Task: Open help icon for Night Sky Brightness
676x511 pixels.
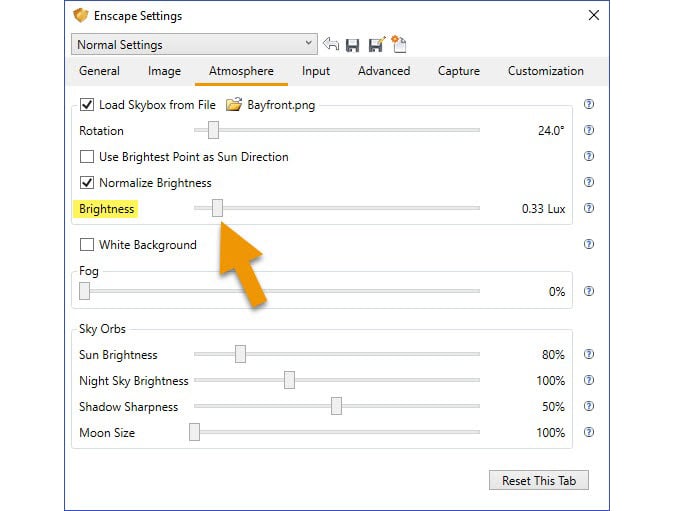Action: (588, 380)
